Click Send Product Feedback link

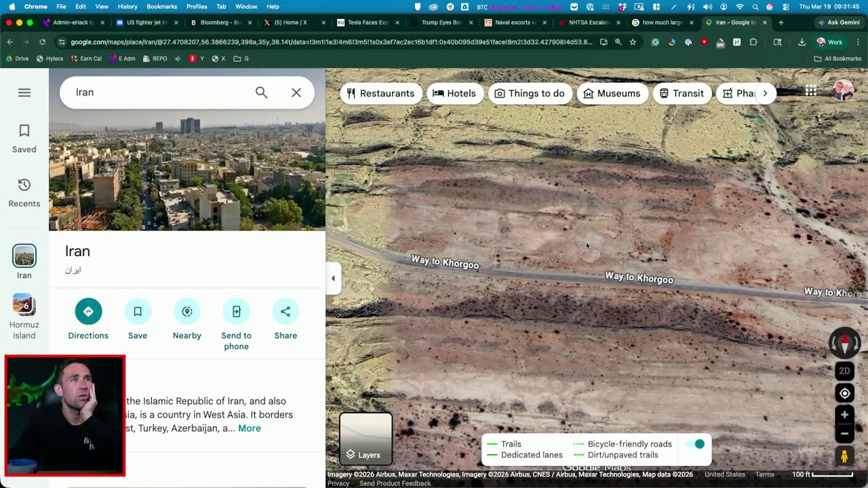tap(395, 483)
